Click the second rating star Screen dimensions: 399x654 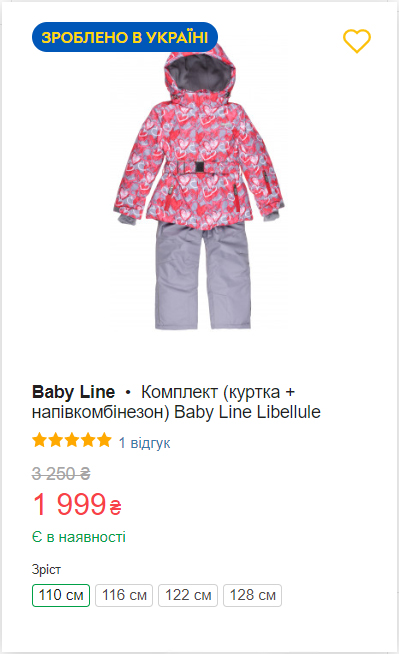point(55,440)
